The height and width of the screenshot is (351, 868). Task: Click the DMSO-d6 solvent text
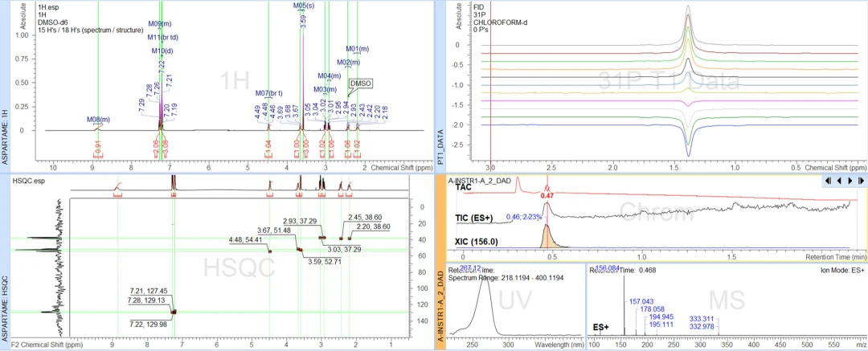(x=52, y=22)
